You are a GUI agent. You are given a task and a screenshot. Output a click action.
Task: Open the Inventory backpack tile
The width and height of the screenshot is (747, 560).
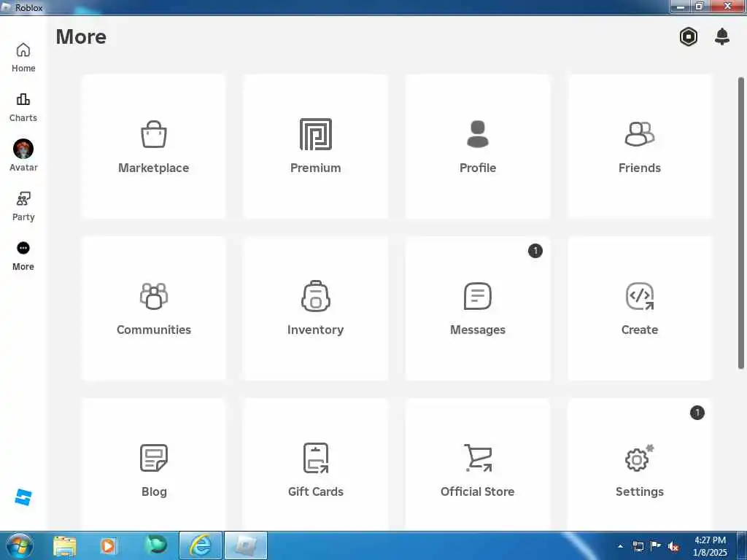(x=315, y=308)
